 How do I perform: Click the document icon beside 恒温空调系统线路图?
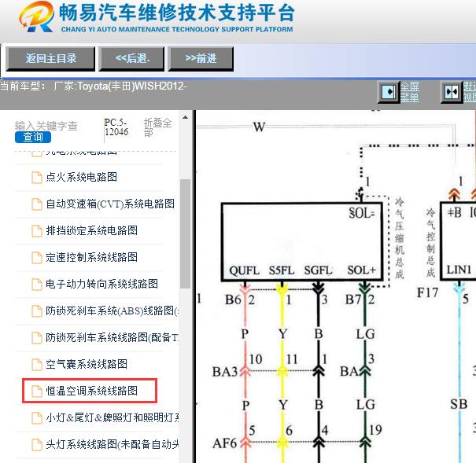(x=37, y=391)
